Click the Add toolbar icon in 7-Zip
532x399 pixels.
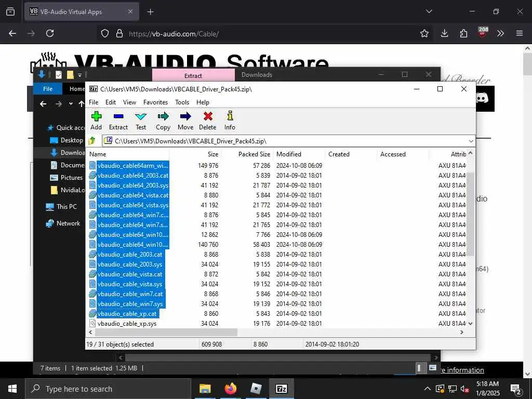(x=96, y=121)
